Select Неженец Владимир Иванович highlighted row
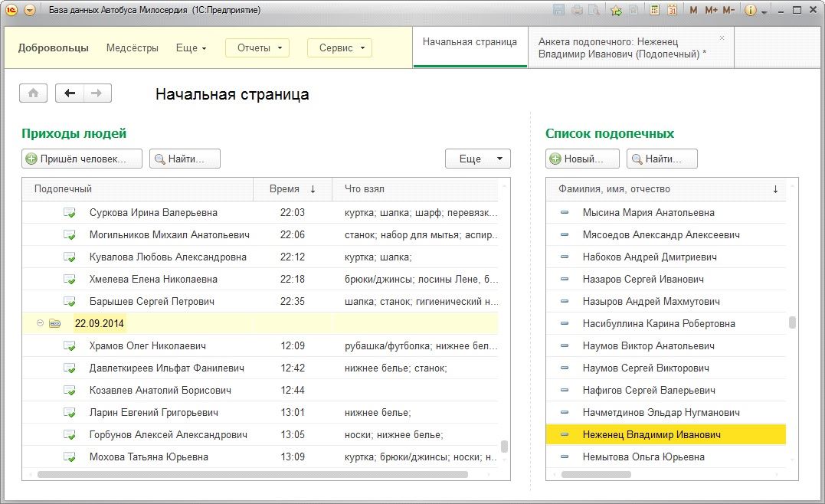Image resolution: width=825 pixels, height=504 pixels. (x=666, y=434)
